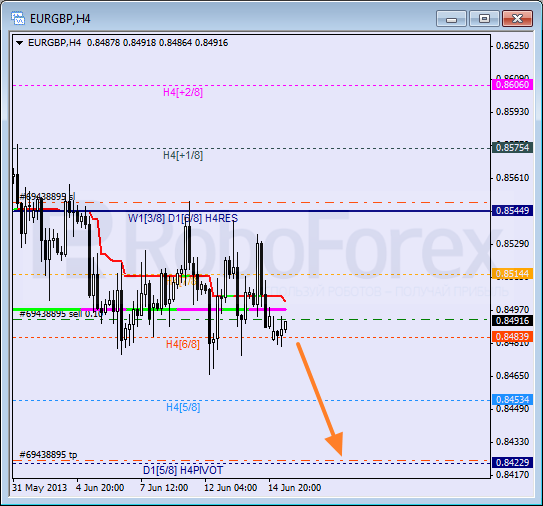Click the orange 0.85144 price tag

point(512,274)
